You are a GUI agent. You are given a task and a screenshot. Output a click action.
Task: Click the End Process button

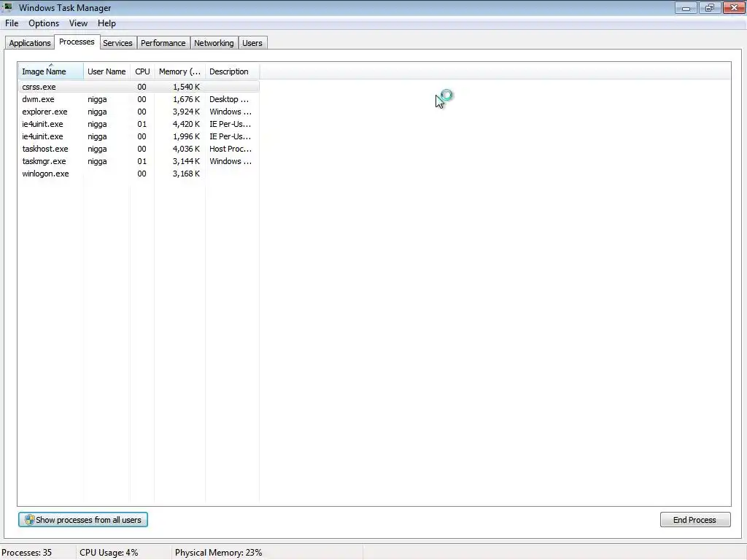tap(695, 519)
